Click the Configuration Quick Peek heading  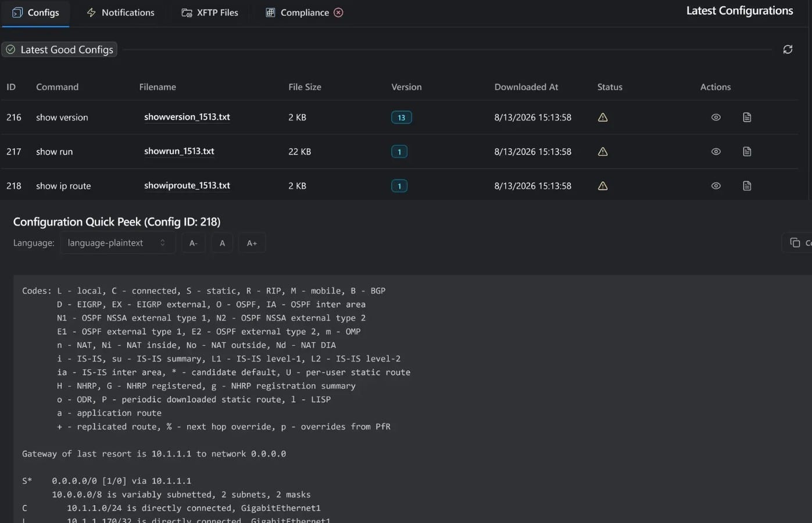click(117, 221)
